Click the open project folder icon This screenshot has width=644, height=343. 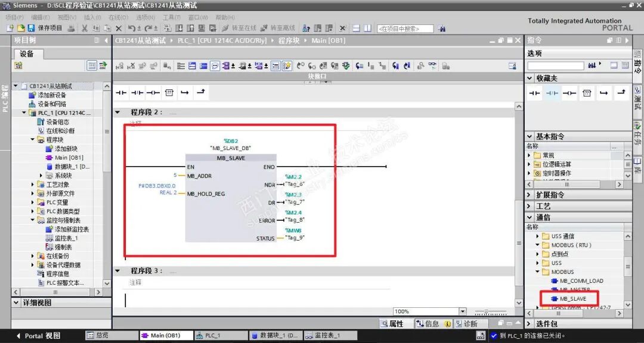click(x=20, y=29)
